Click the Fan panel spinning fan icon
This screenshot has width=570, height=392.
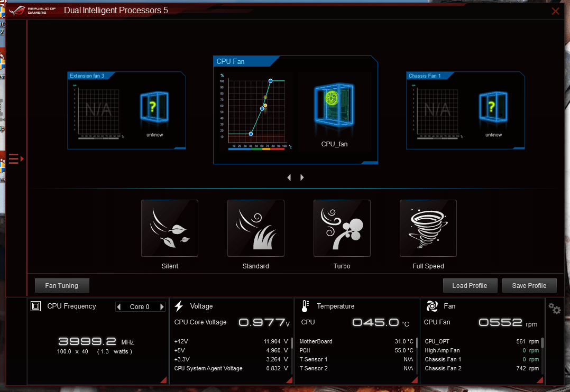[x=432, y=306]
